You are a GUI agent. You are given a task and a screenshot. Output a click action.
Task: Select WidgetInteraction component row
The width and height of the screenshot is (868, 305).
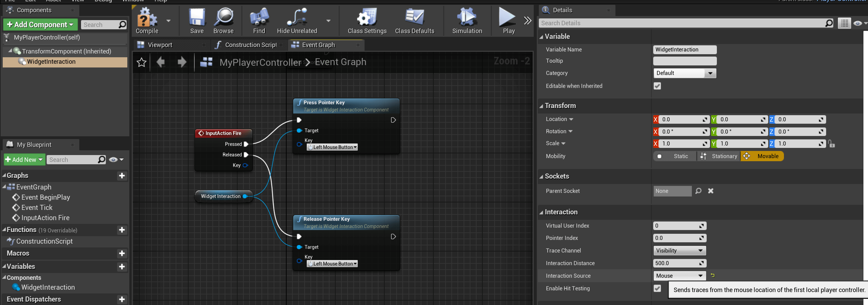[x=65, y=62]
